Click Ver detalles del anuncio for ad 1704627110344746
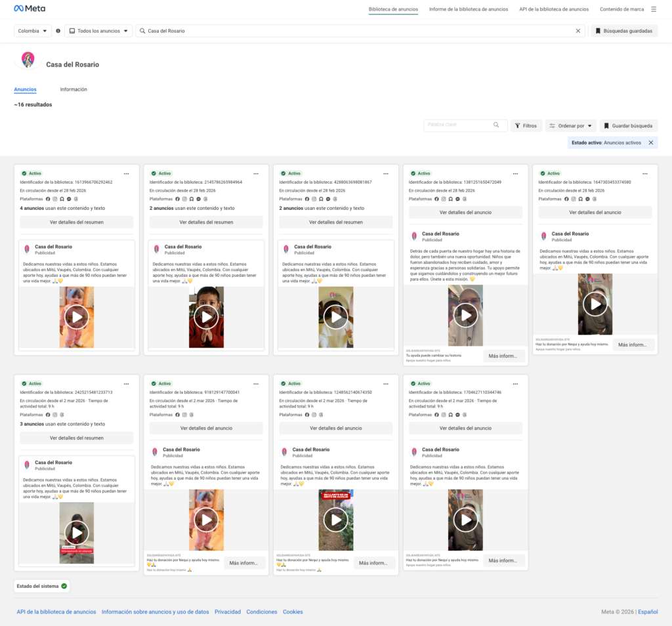 pyautogui.click(x=465, y=428)
